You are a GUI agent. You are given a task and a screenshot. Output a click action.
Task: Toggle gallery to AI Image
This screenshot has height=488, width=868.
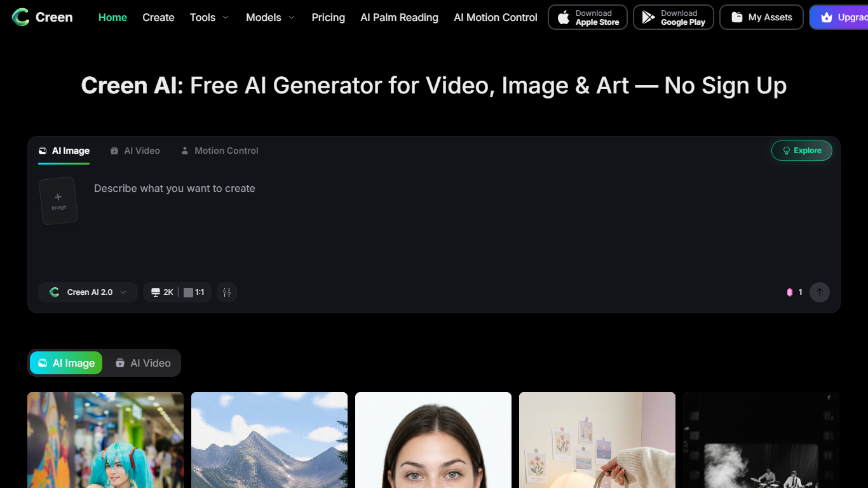point(66,363)
